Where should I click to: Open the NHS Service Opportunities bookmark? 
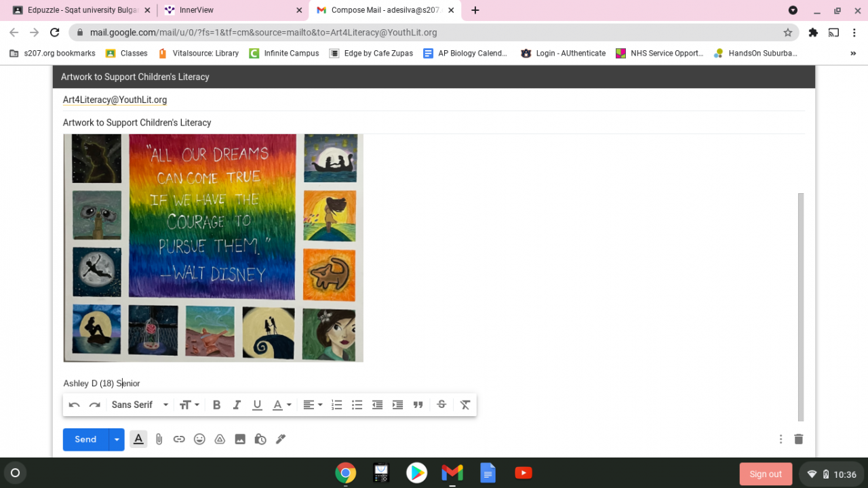coord(660,54)
